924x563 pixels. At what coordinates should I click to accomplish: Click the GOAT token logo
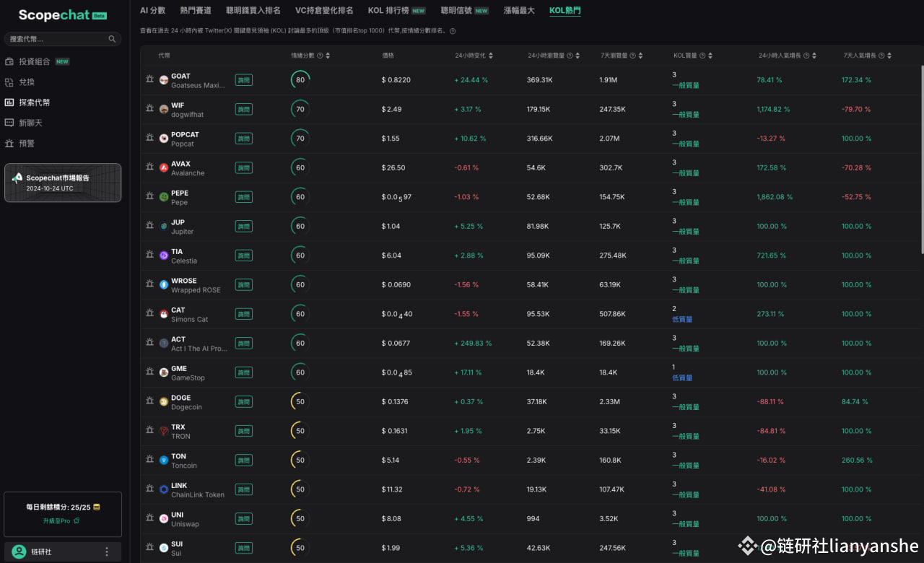(164, 79)
